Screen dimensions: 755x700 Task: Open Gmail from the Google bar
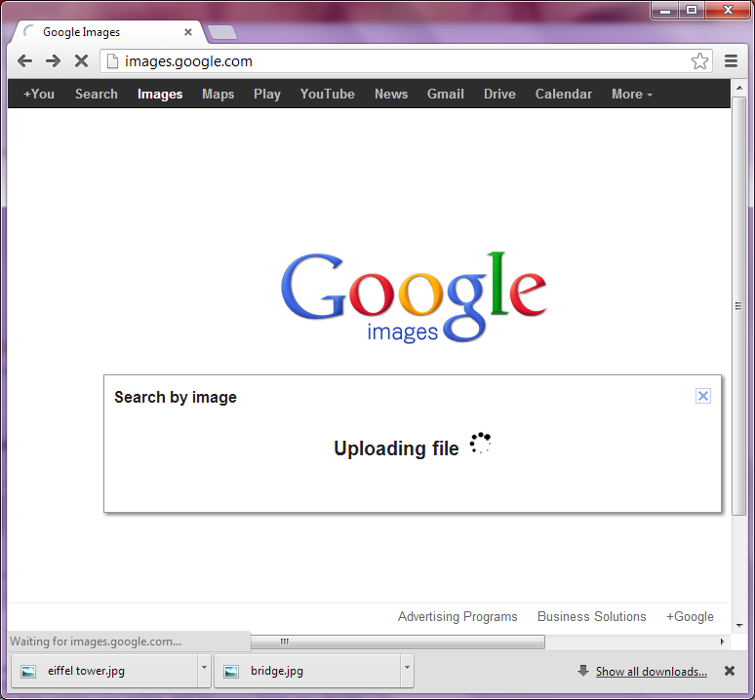(446, 94)
